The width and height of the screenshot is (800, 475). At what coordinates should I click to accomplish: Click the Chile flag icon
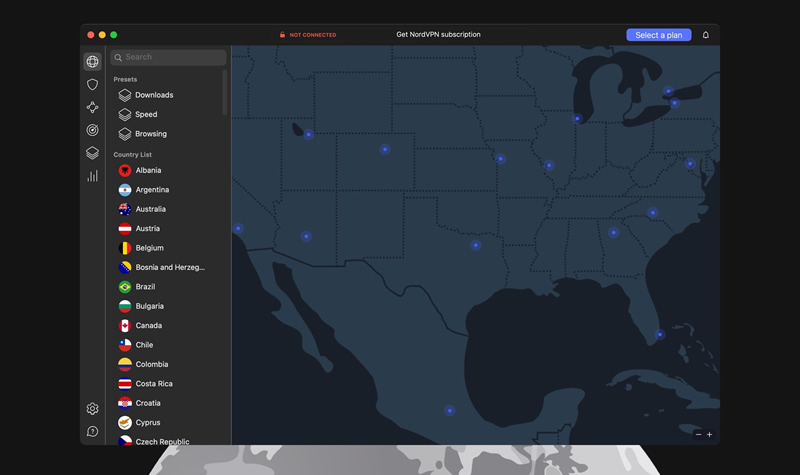coord(125,345)
